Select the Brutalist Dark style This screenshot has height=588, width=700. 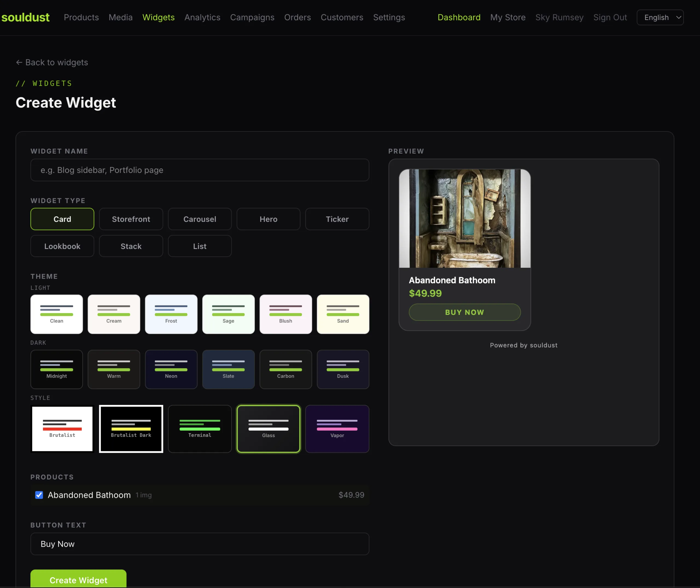point(131,429)
